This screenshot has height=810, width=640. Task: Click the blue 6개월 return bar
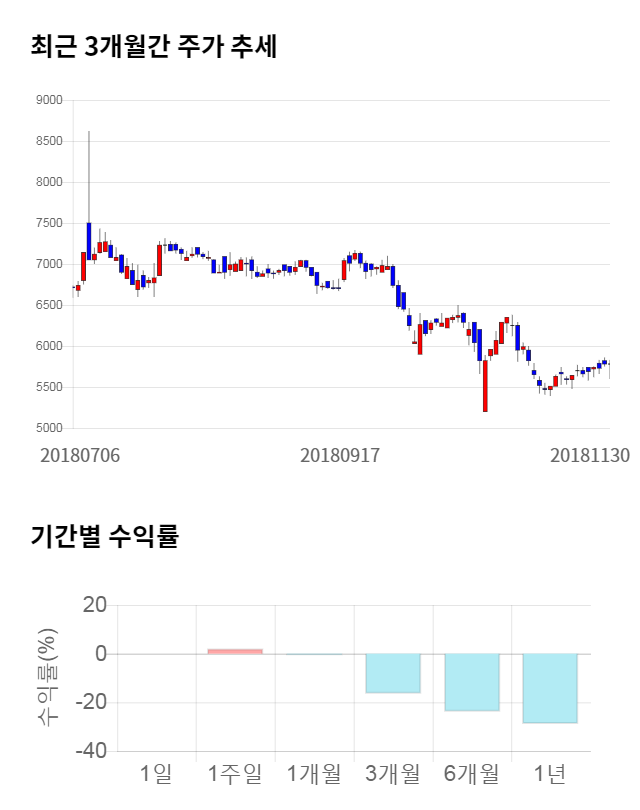click(x=472, y=682)
